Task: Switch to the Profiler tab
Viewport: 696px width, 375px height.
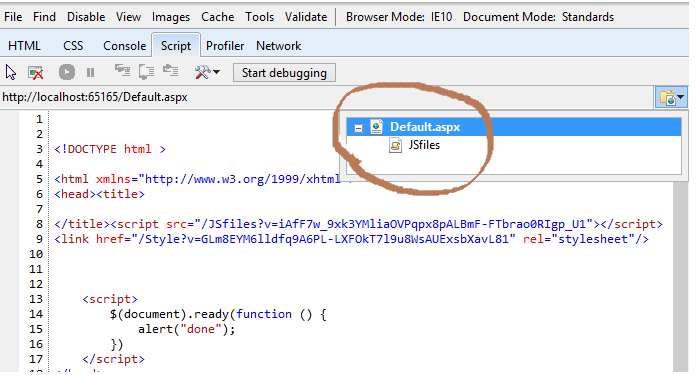Action: [225, 46]
